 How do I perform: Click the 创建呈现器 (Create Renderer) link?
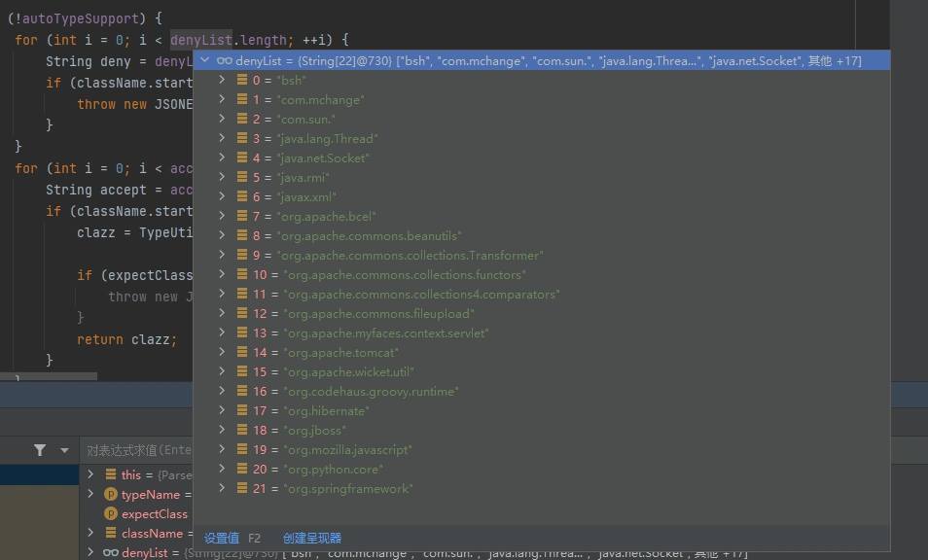click(311, 538)
